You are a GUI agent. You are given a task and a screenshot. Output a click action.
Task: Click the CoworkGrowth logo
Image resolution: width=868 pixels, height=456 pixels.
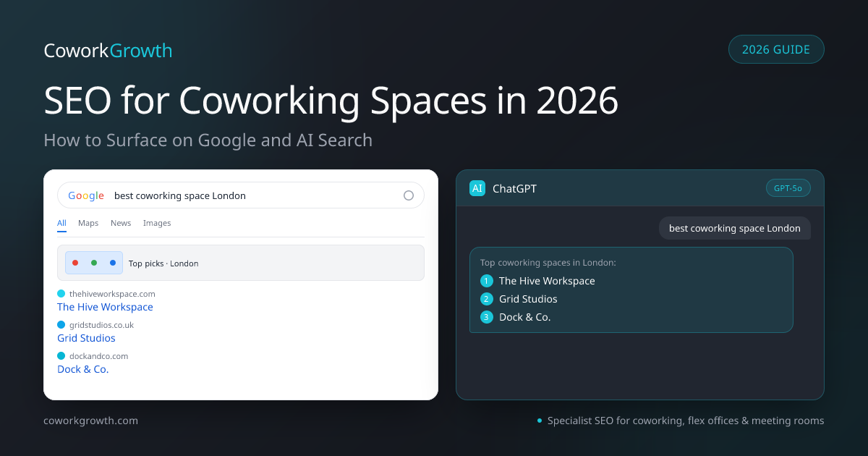(x=108, y=51)
